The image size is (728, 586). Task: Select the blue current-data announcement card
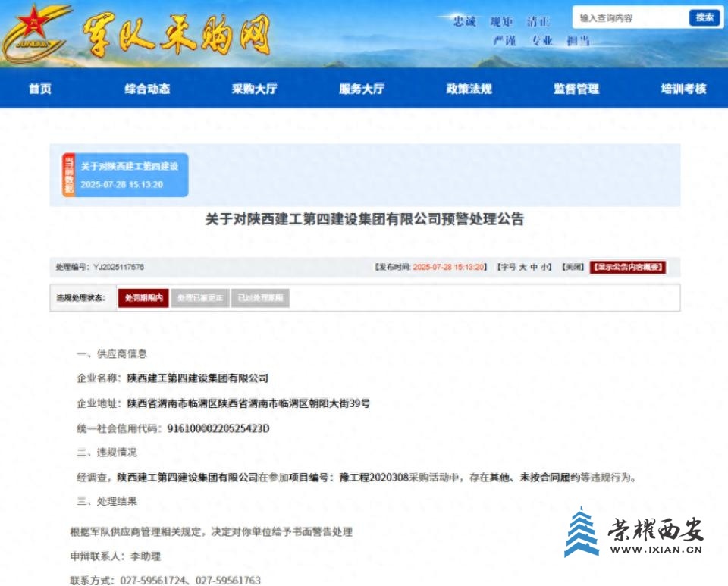125,175
